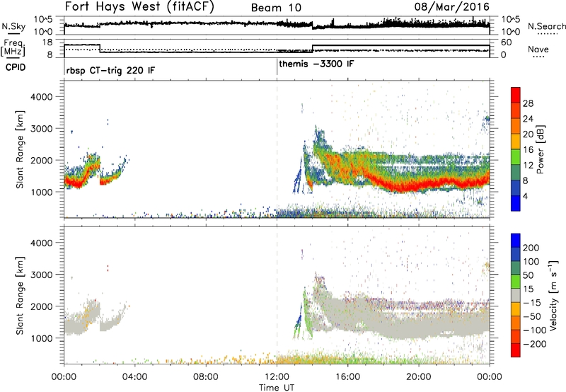Image resolution: width=566 pixels, height=392 pixels.
Task: Click the 'Beam 10' label
Action: tap(276, 8)
